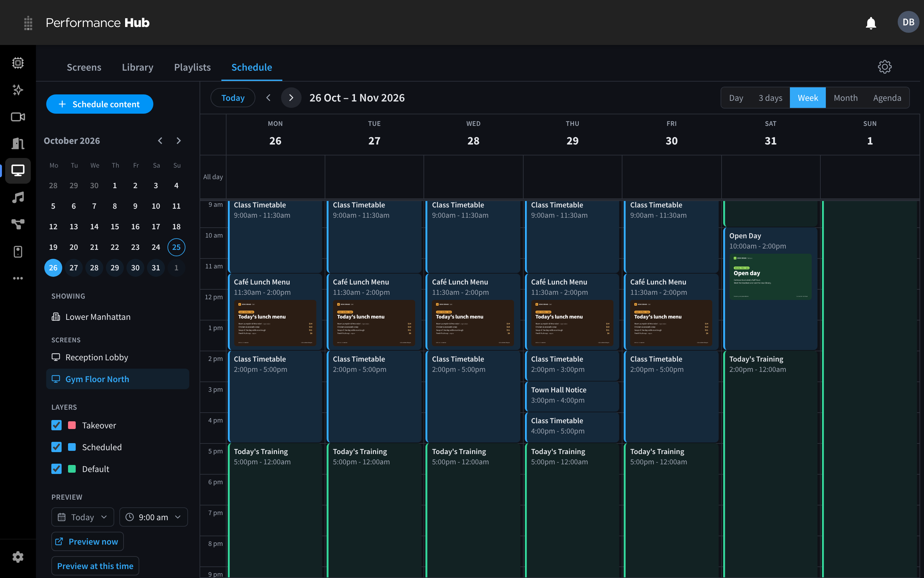This screenshot has height=578, width=924.
Task: Toggle the Takeover layer checkbox
Action: [x=56, y=425]
